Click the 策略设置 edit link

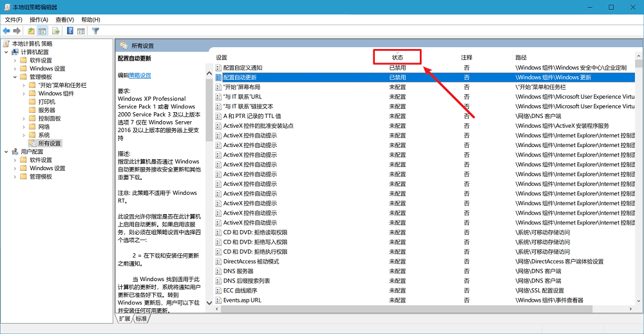(x=140, y=75)
